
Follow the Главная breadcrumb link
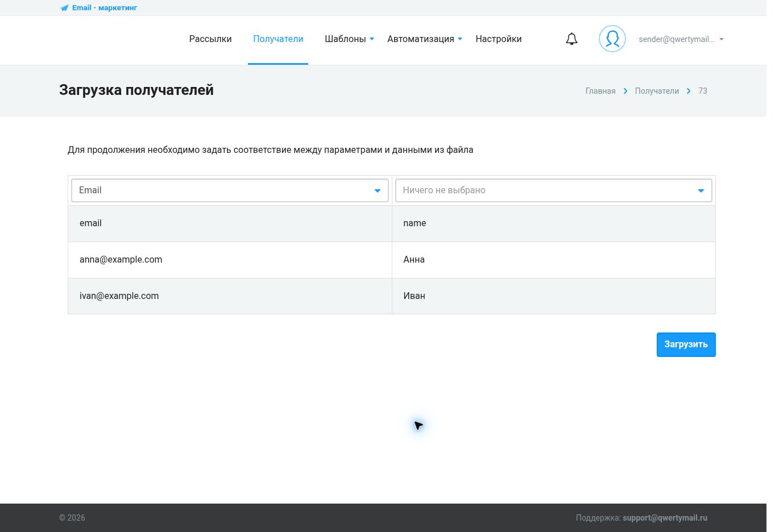coord(600,91)
